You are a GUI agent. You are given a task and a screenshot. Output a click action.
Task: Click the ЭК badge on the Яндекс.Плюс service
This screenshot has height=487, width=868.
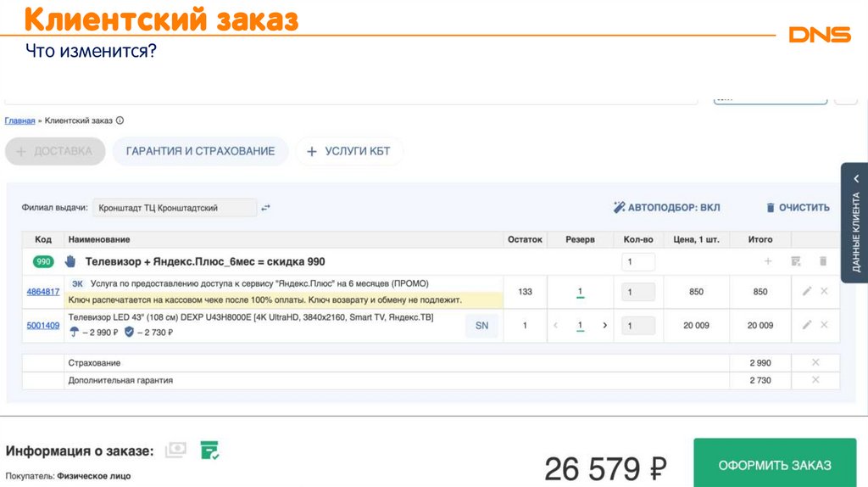(x=77, y=283)
